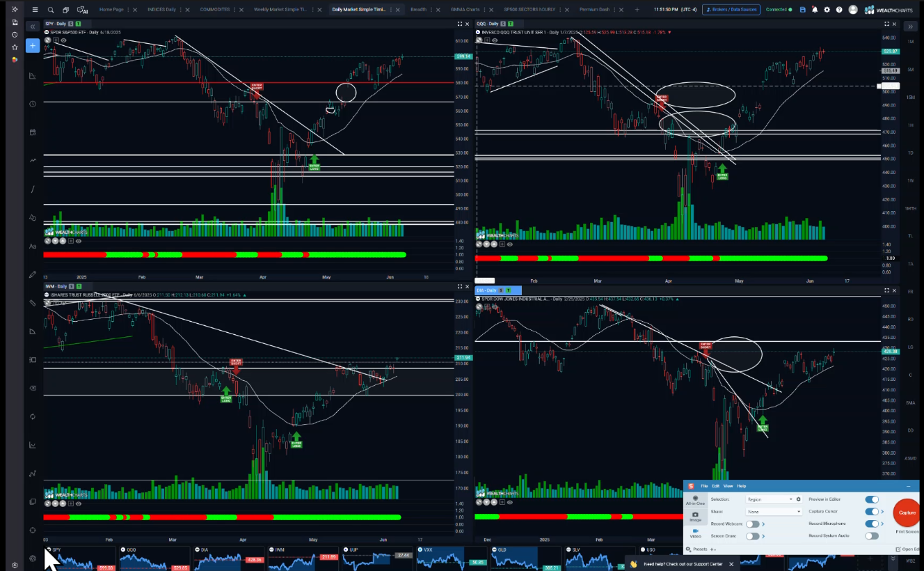Select the text Aa annotation tool
Viewport: 924px width, 571px height.
(33, 246)
